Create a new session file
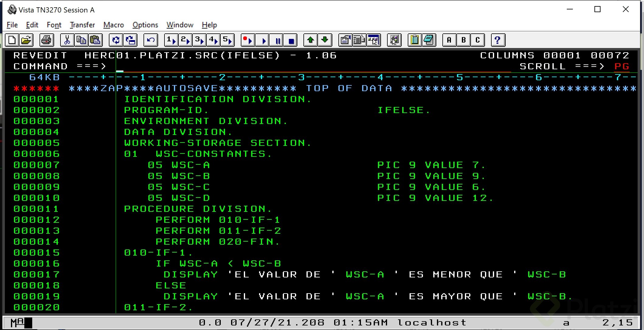The width and height of the screenshot is (644, 330). (x=12, y=40)
